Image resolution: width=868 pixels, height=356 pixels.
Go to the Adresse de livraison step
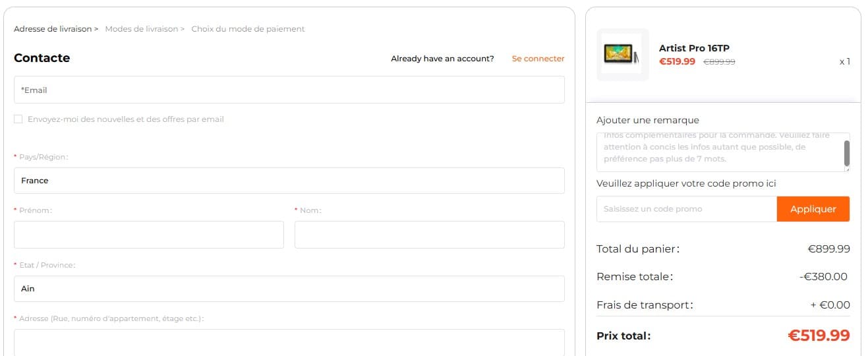click(53, 29)
